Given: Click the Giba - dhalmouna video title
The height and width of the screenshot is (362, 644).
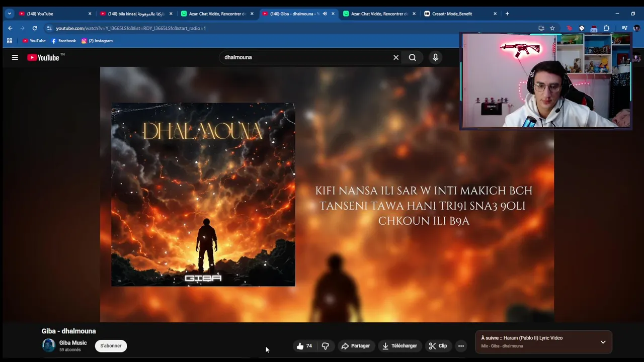Looking at the screenshot, I should click(68, 331).
